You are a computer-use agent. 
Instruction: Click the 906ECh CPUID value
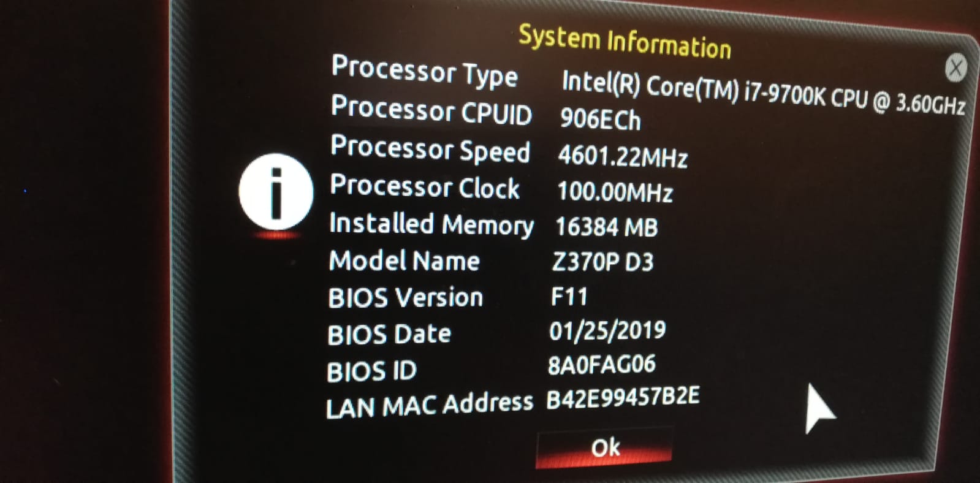pyautogui.click(x=600, y=118)
